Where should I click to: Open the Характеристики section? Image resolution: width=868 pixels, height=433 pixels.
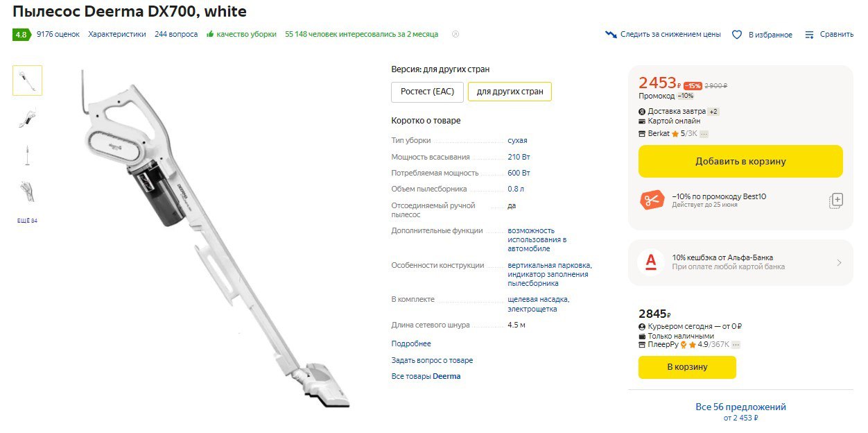117,34
